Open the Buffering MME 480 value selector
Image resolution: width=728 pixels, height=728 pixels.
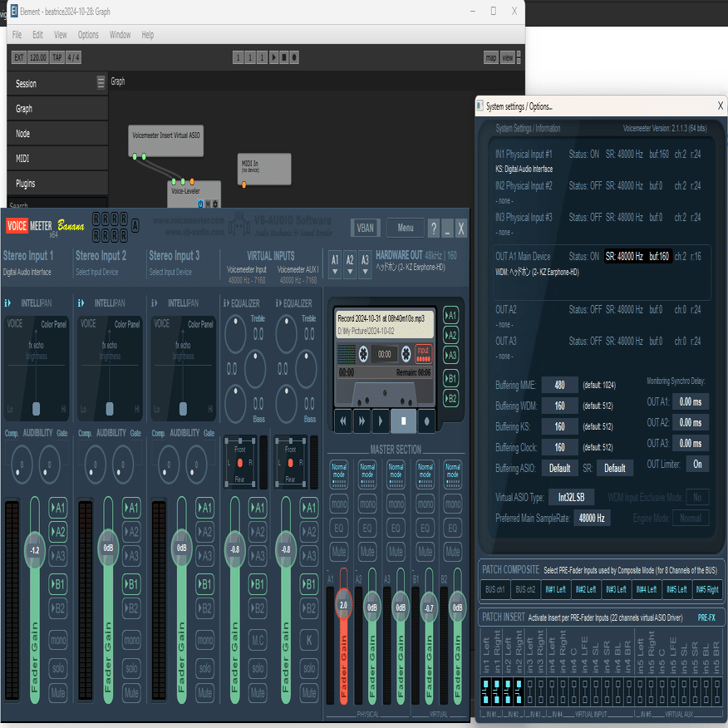tap(559, 385)
